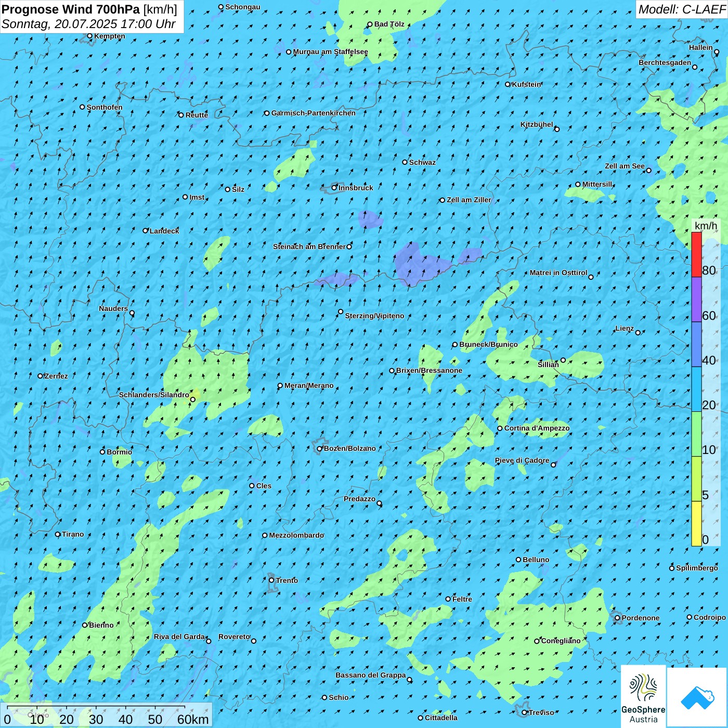
Task: Click the 'Tirano' label
Action: (x=73, y=534)
